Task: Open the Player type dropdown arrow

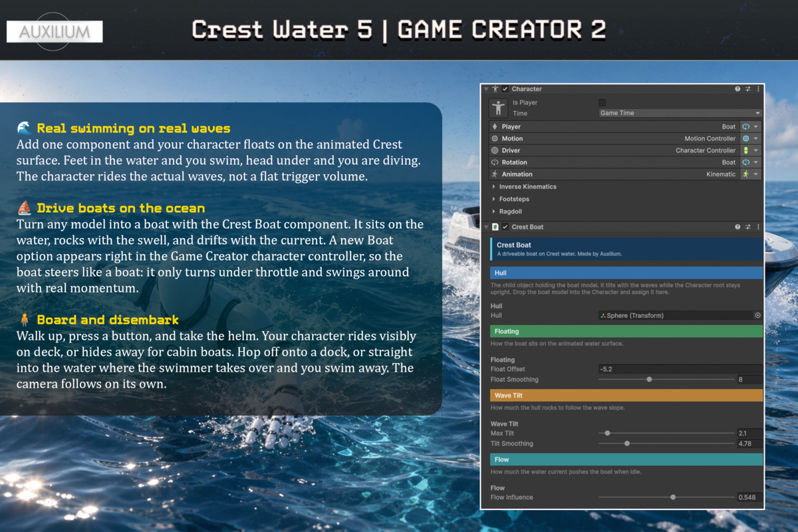Action: coord(756,126)
